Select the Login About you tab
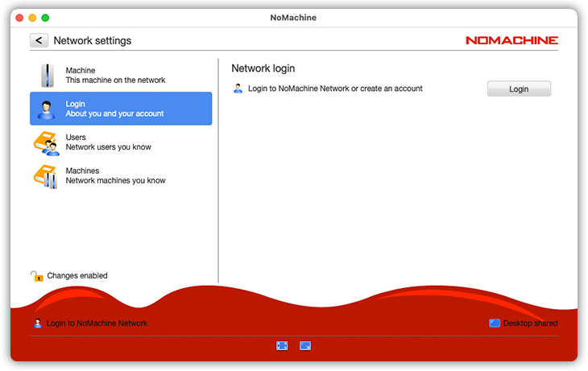The image size is (588, 371). pos(121,109)
